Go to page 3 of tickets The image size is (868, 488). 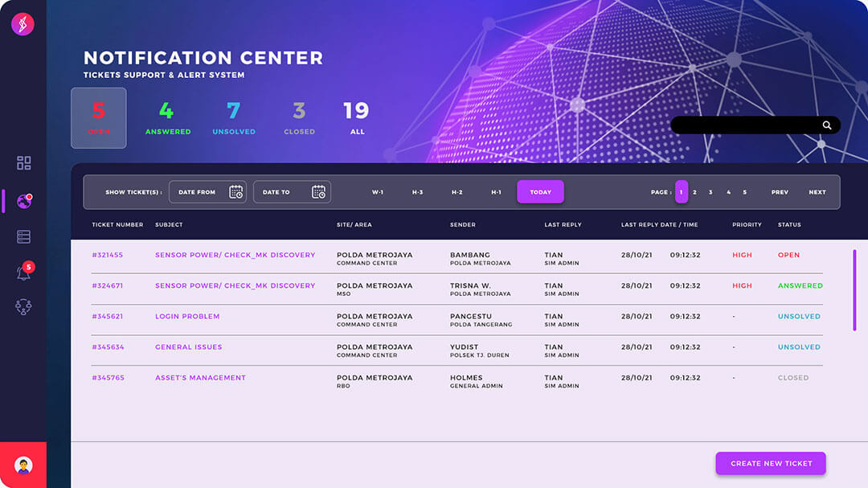pyautogui.click(x=710, y=192)
